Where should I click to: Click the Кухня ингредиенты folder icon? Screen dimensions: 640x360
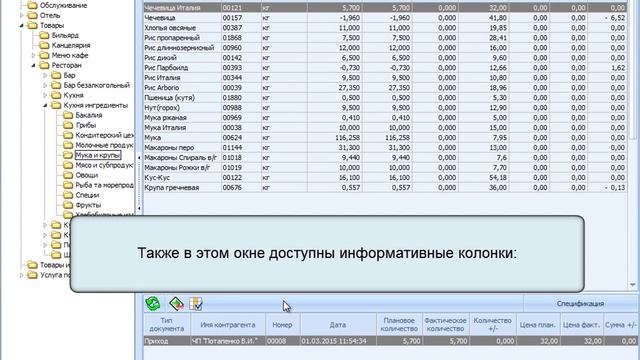(56, 105)
